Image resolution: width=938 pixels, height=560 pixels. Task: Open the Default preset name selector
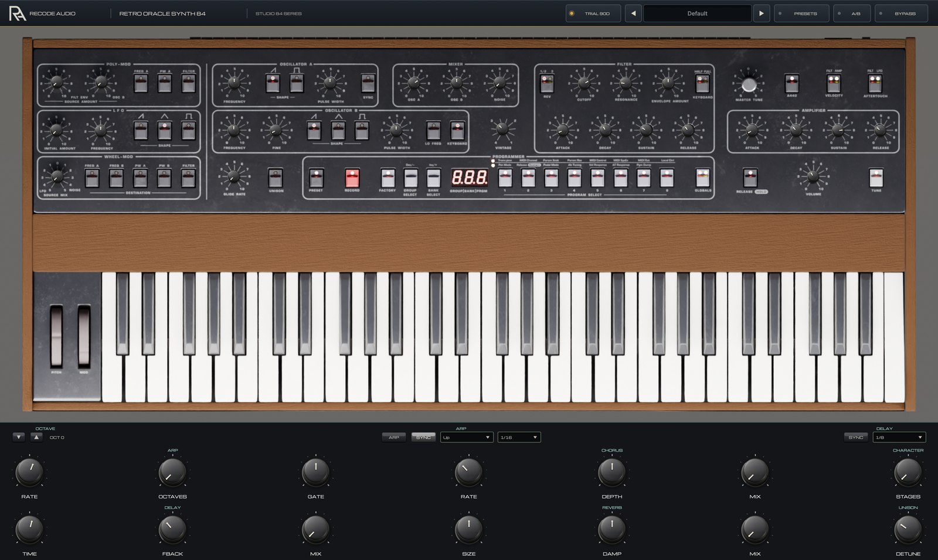(x=697, y=13)
